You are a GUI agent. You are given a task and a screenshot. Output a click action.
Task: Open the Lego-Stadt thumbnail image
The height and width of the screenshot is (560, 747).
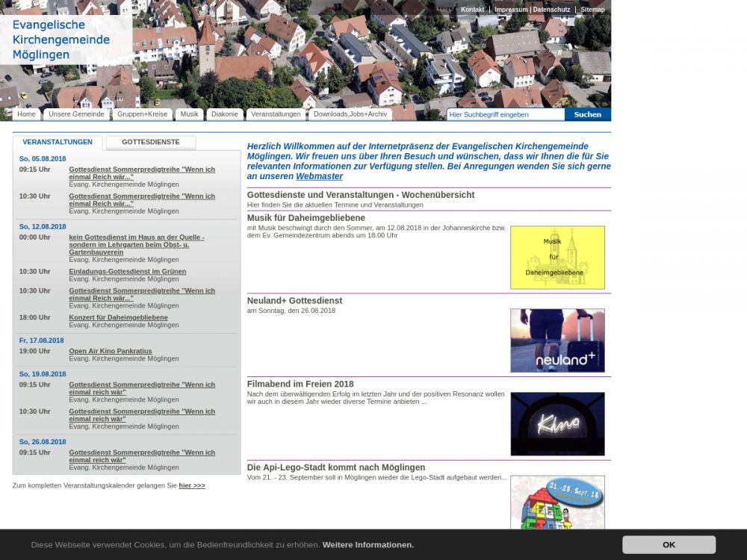click(x=557, y=502)
